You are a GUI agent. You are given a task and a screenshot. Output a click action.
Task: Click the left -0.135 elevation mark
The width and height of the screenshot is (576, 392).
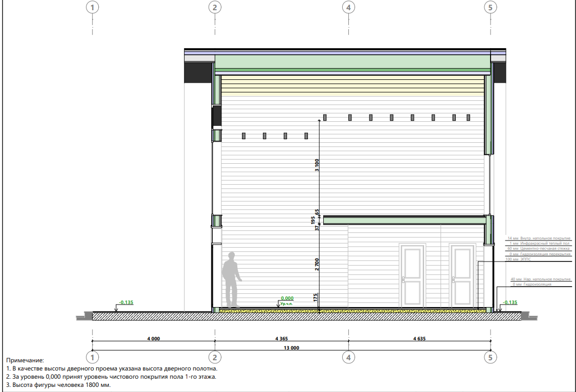pyautogui.click(x=126, y=302)
